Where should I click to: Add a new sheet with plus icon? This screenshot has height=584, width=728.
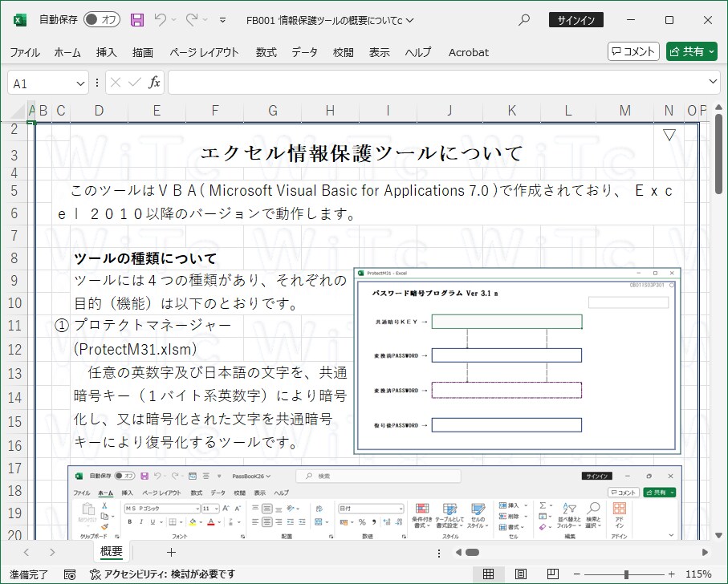click(x=171, y=552)
